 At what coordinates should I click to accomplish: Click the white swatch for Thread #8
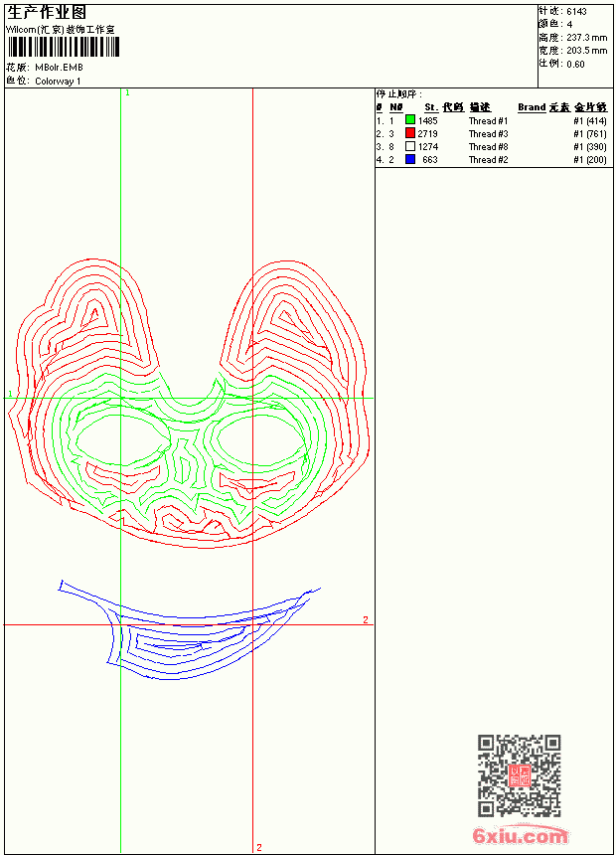pos(410,146)
